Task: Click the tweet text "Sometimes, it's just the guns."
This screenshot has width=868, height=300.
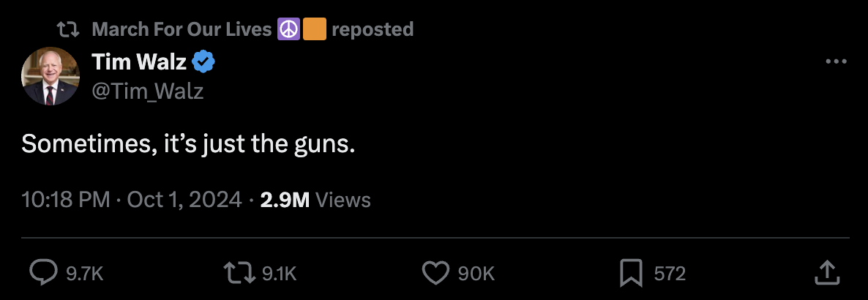Action: 188,144
